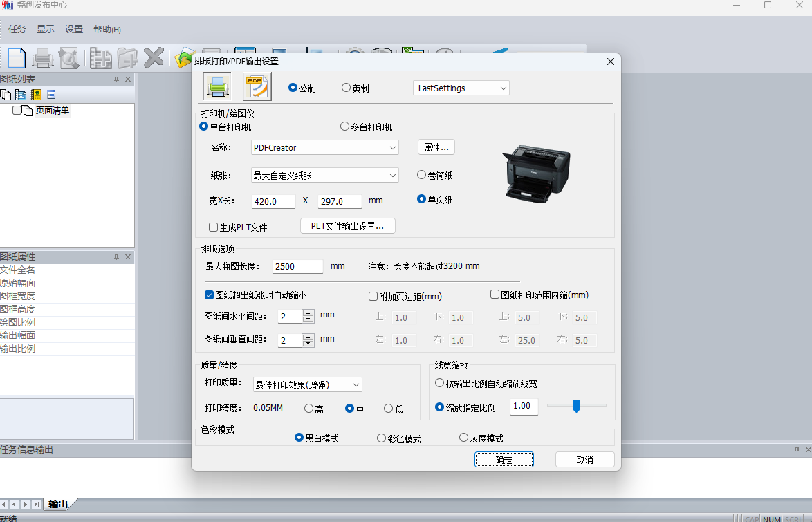The height and width of the screenshot is (522, 812).
Task: Decrease 图纸间水平间距 with down arrow
Action: pyautogui.click(x=308, y=319)
